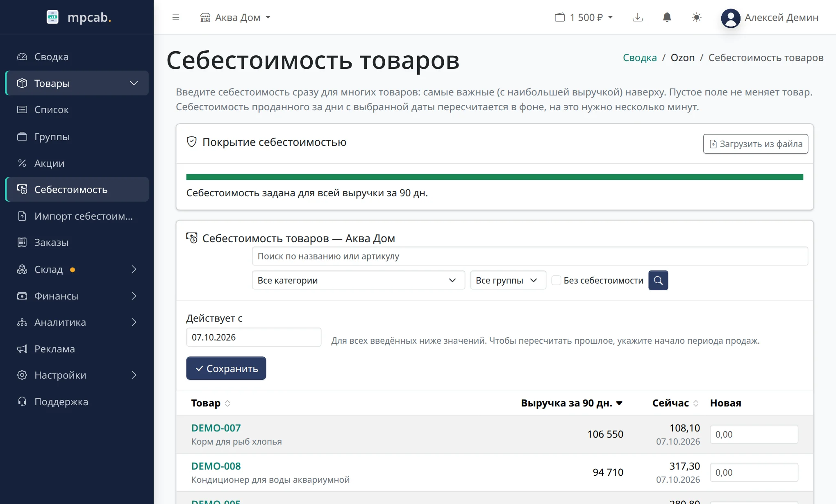Toggle the hamburger sidebar menu icon

(x=176, y=17)
